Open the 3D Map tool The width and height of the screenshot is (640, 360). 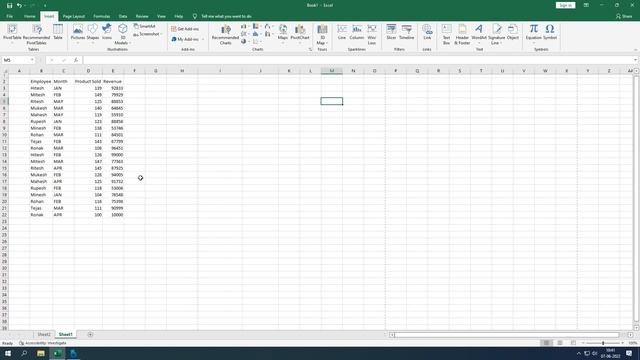(x=322, y=34)
